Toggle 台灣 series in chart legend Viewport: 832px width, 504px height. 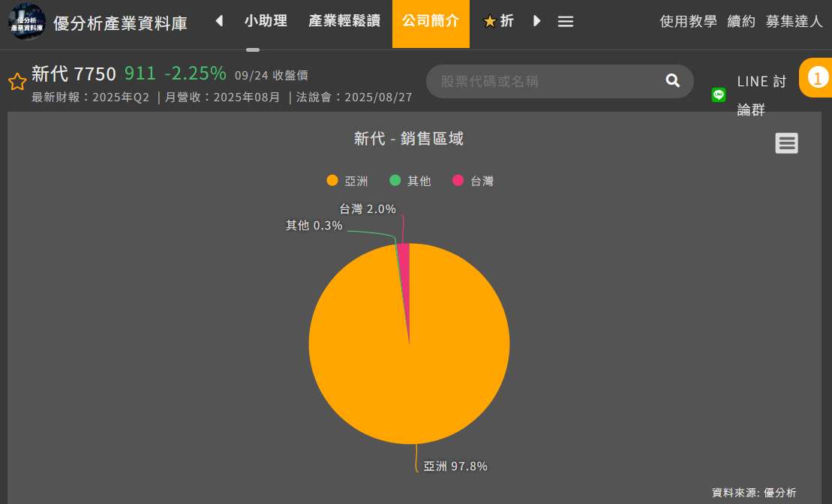coord(473,181)
